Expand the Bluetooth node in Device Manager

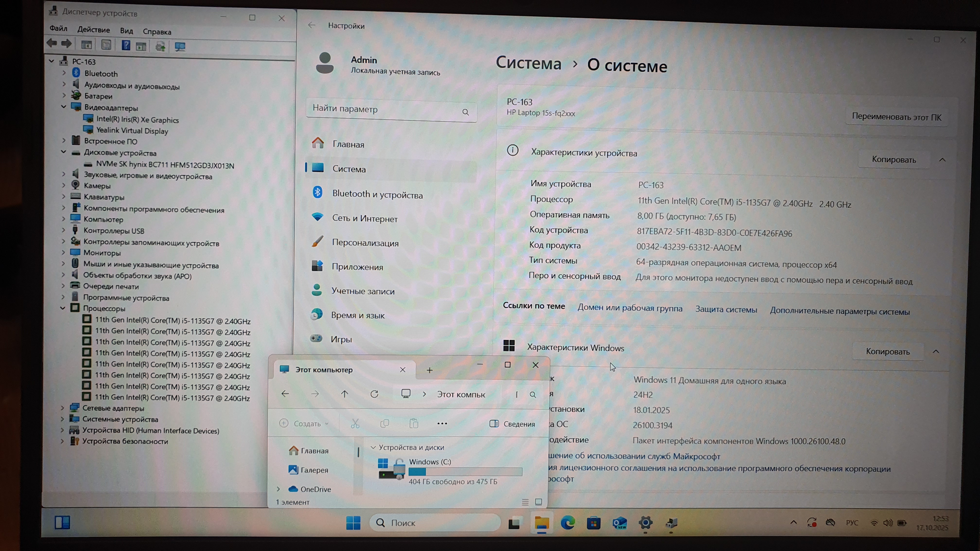64,73
